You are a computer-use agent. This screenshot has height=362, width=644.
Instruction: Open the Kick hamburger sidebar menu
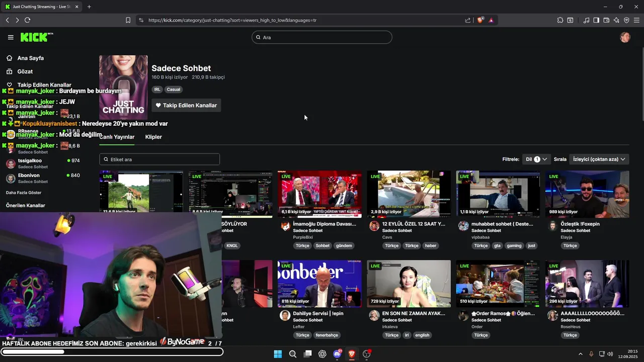tap(11, 37)
